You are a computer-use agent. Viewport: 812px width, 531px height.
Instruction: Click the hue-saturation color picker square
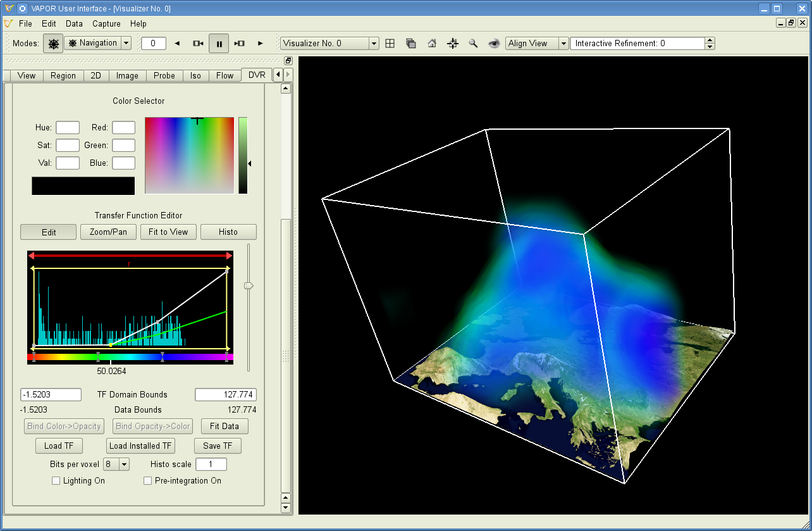pyautogui.click(x=190, y=155)
